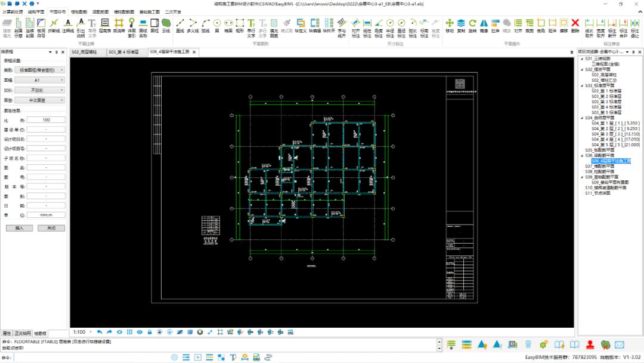
Task: Click the 云线 cloud line tool
Action: click(166, 26)
